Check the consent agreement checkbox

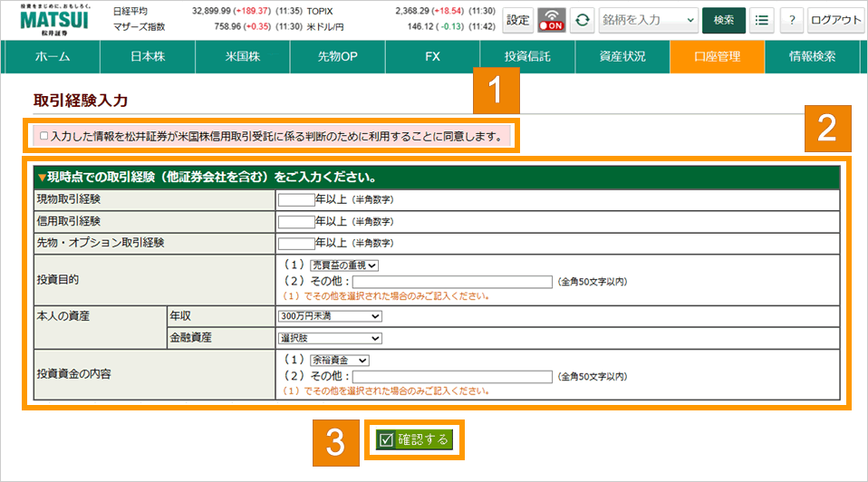(44, 137)
